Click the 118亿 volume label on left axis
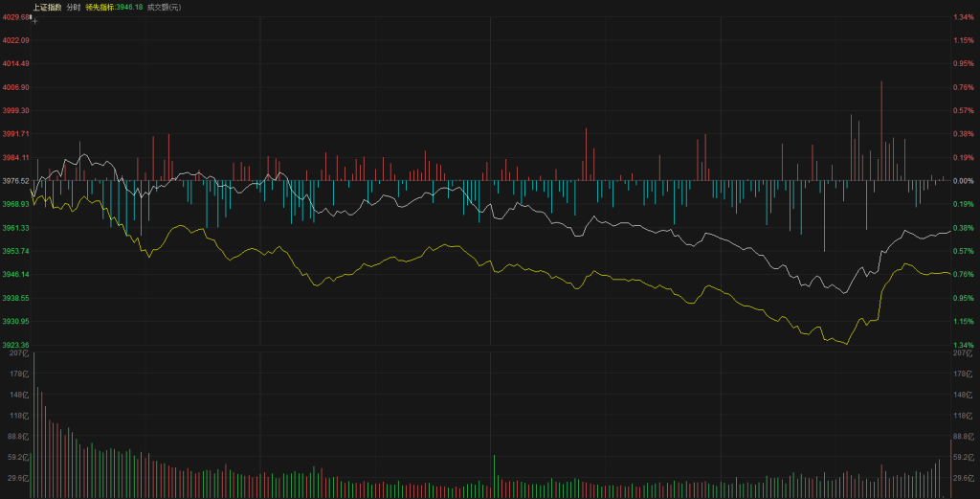 17,416
